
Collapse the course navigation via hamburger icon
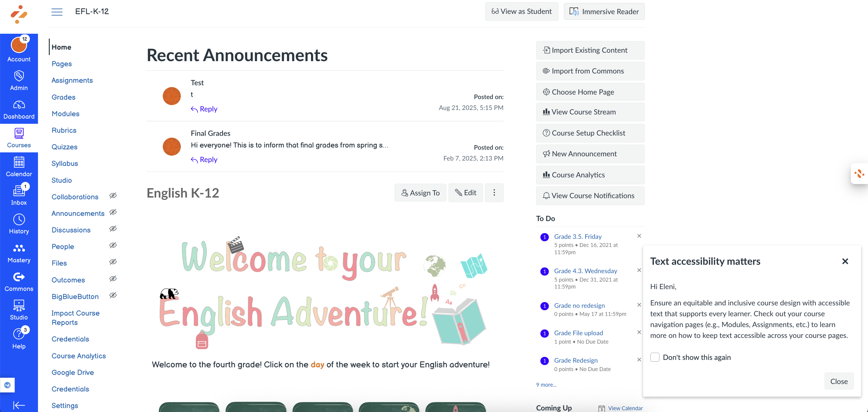(57, 11)
